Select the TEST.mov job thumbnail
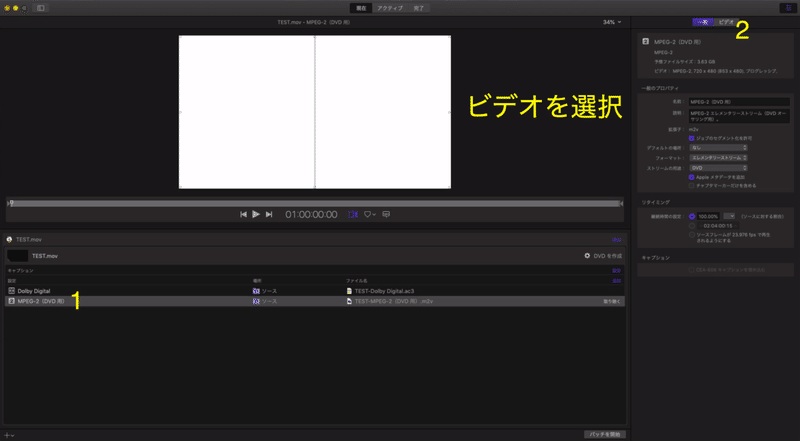The height and width of the screenshot is (441, 800). [18, 256]
